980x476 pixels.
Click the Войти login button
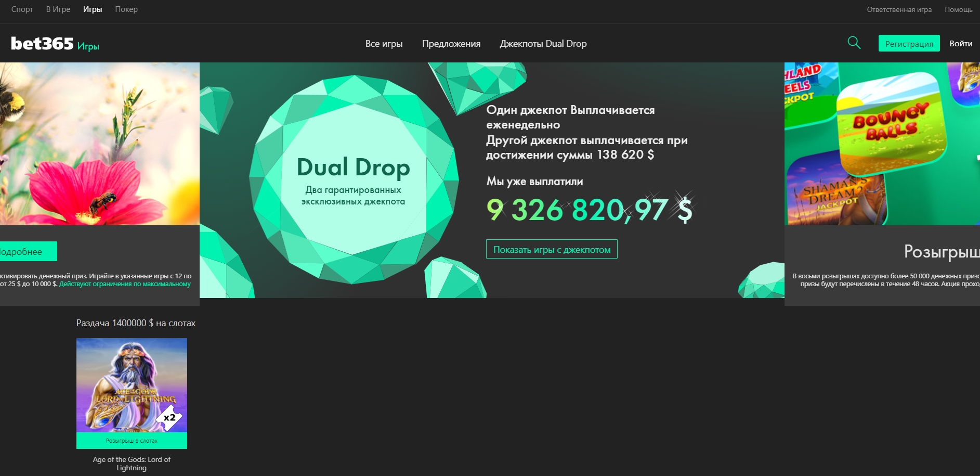point(961,43)
